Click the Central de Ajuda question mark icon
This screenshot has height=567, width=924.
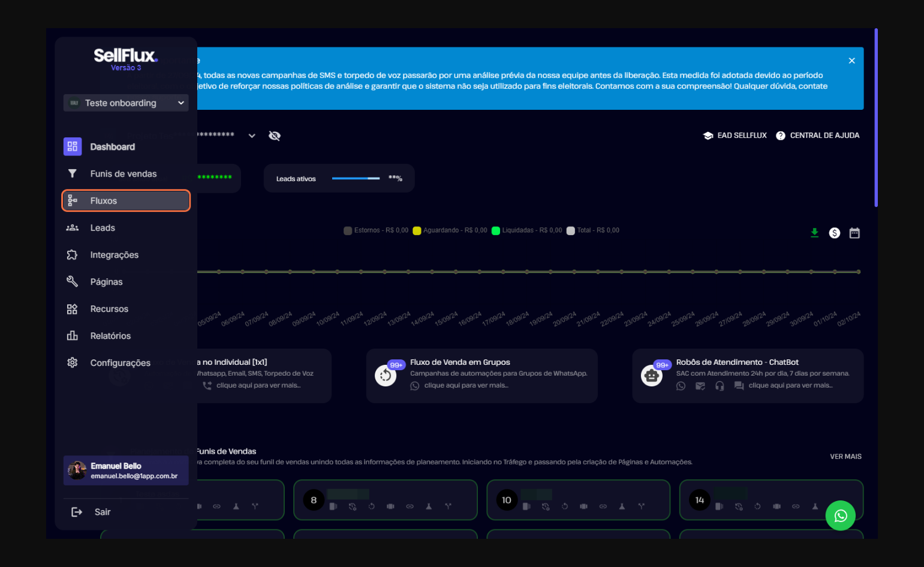pos(780,136)
